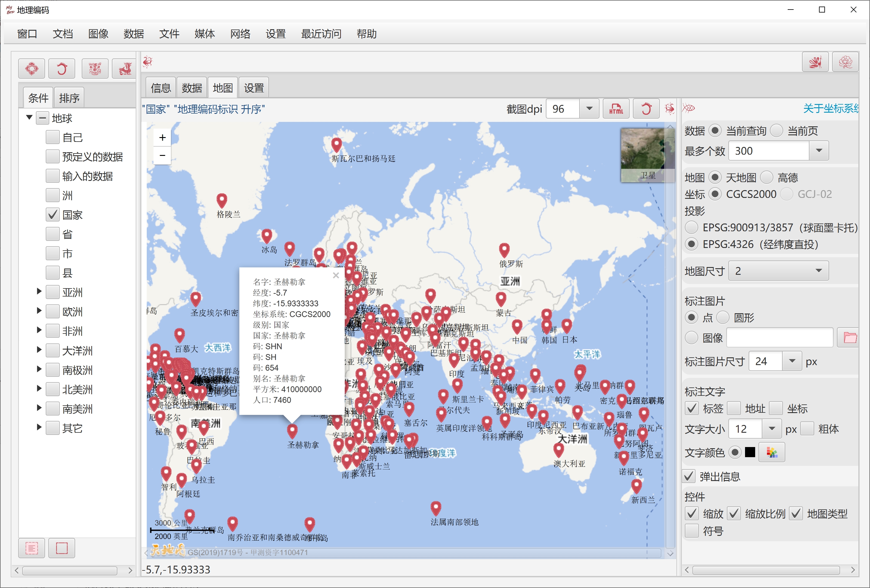Open the 数据 menu in menu bar

(x=134, y=34)
